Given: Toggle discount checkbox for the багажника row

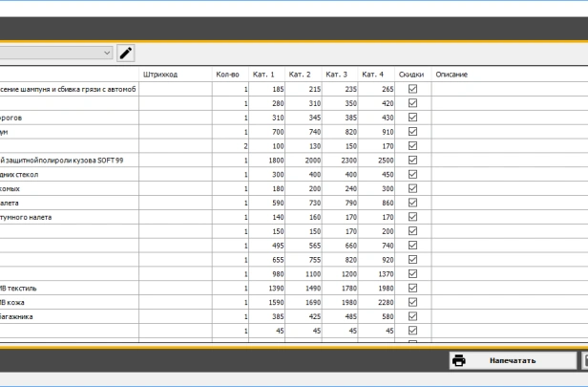Looking at the screenshot, I should pyautogui.click(x=412, y=316).
